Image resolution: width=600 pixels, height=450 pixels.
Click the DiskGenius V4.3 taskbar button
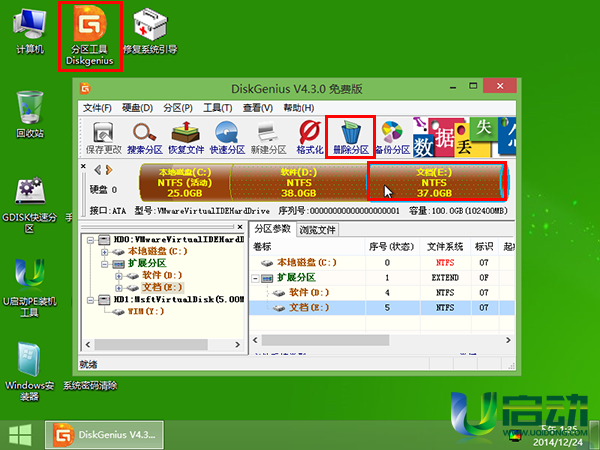coord(104,435)
